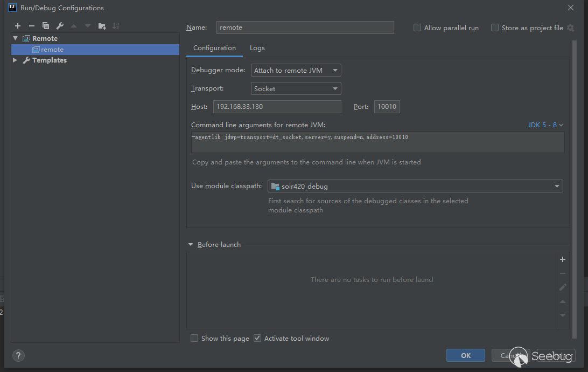This screenshot has height=372, width=588.
Task: Uncheck Activate tool window
Action: tap(257, 339)
